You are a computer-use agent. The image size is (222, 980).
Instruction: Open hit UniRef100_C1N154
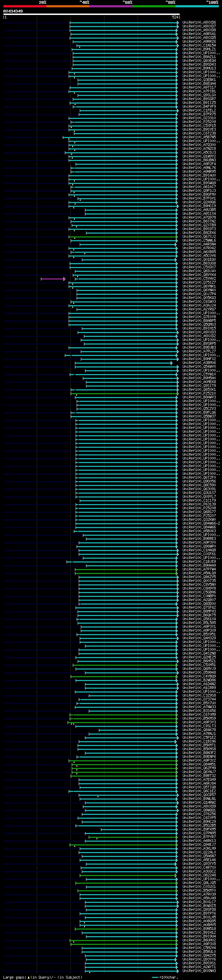tap(199, 45)
